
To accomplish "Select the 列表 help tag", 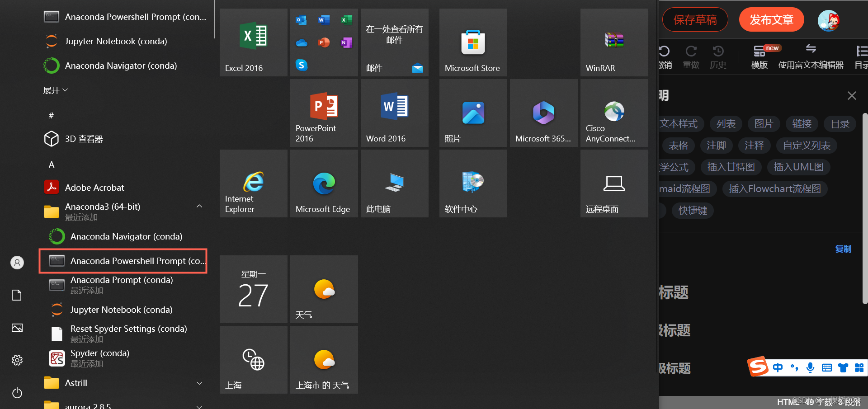I will coord(726,123).
